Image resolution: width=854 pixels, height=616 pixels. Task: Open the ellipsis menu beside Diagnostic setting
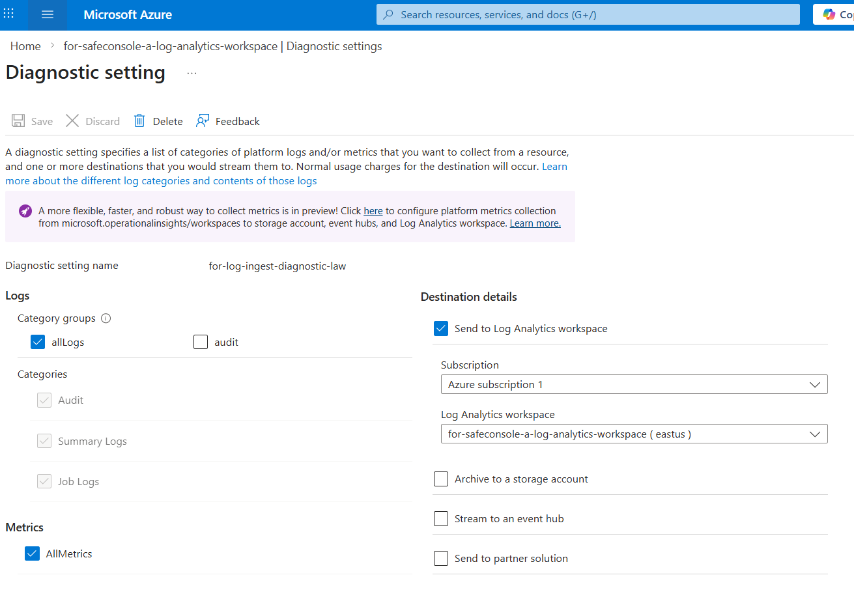click(x=192, y=73)
